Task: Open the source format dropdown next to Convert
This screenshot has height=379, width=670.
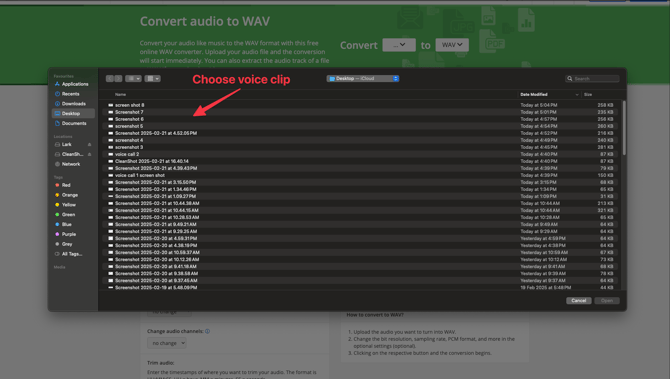Action: pyautogui.click(x=399, y=45)
